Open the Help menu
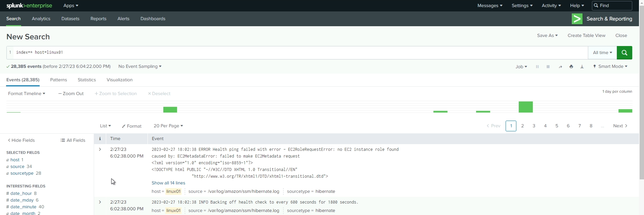This screenshot has width=644, height=215. 577,6
